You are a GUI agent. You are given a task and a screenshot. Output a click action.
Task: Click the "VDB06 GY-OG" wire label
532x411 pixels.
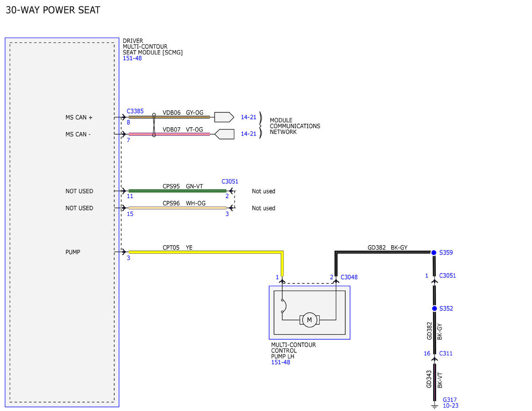(x=183, y=113)
